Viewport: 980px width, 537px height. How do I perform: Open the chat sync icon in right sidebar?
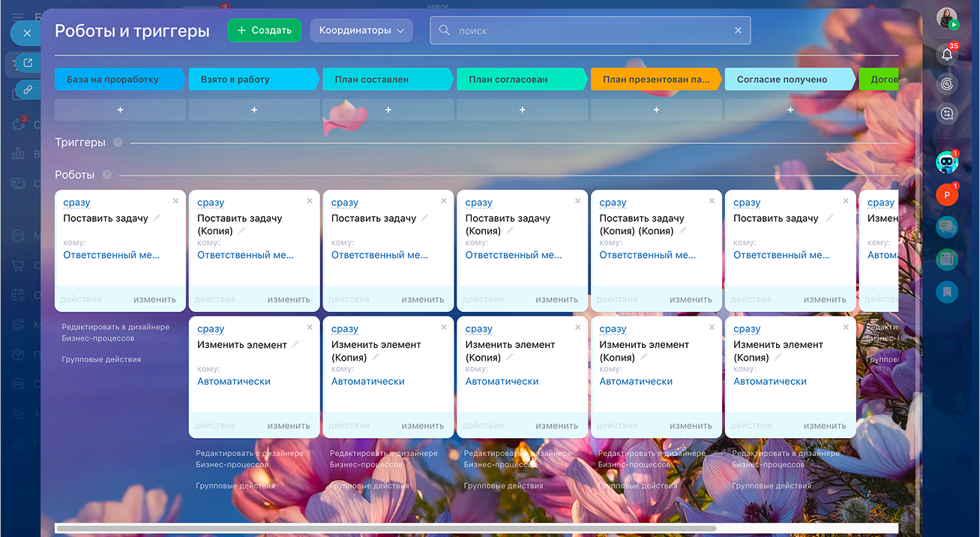point(947,114)
